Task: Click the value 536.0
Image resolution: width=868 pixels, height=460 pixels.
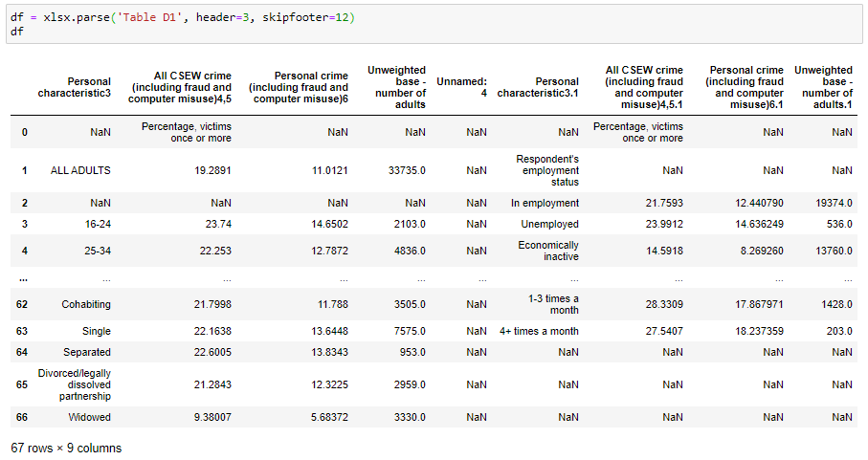Action: 839,224
